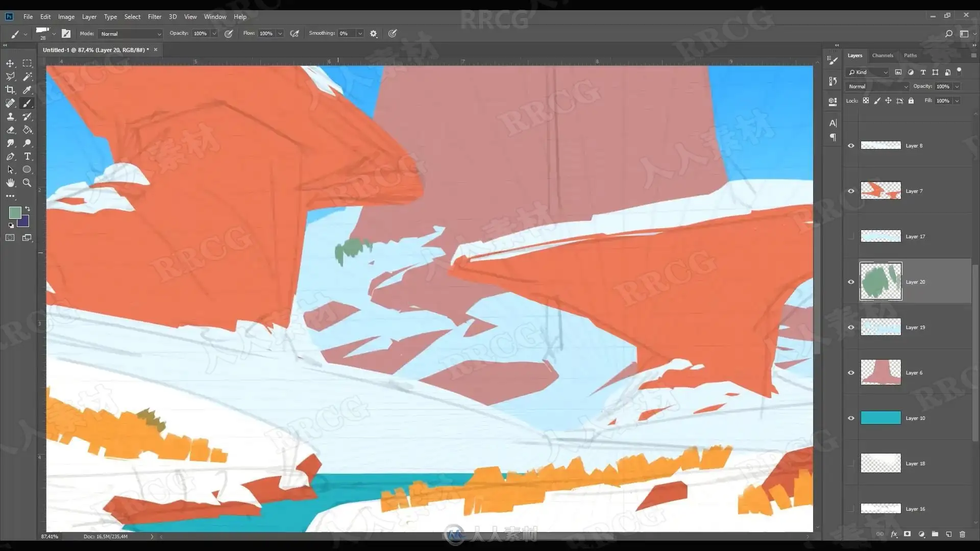Switch to the Paths tab
980x551 pixels.
pyautogui.click(x=910, y=56)
